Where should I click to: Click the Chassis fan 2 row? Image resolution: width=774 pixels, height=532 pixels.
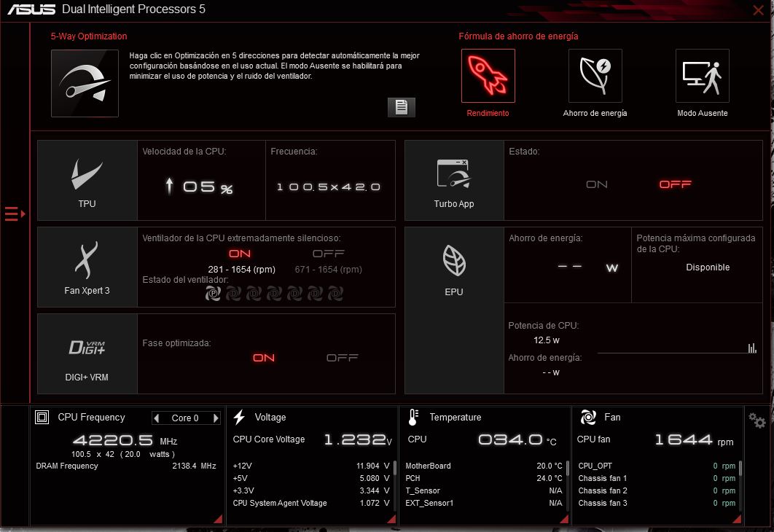click(657, 490)
